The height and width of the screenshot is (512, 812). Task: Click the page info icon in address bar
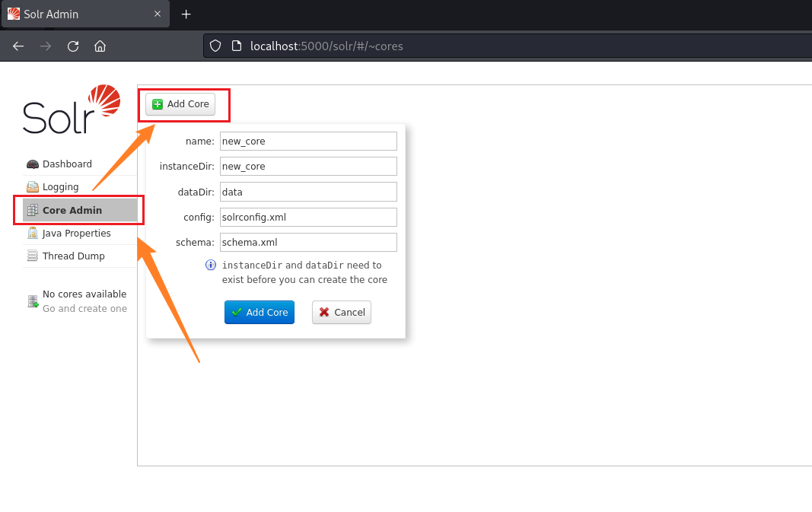(237, 46)
